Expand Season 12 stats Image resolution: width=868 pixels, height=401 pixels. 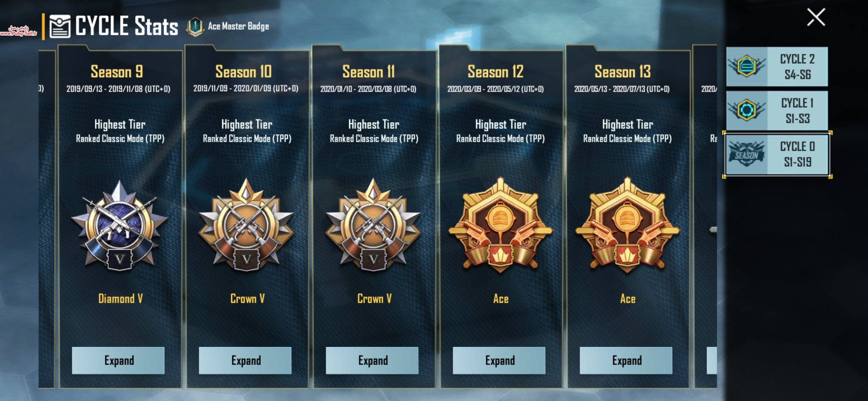499,361
